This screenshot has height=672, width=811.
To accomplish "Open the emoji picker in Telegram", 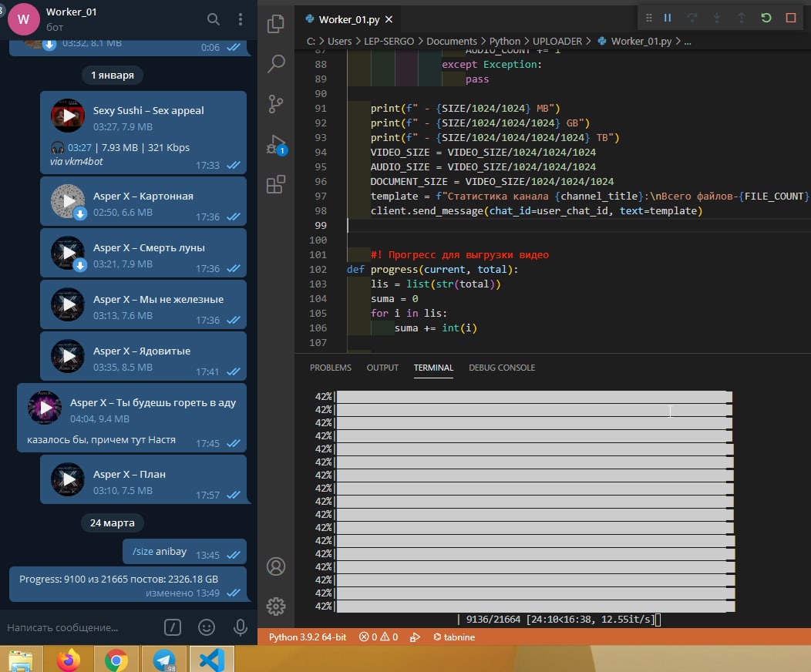I will [x=207, y=627].
